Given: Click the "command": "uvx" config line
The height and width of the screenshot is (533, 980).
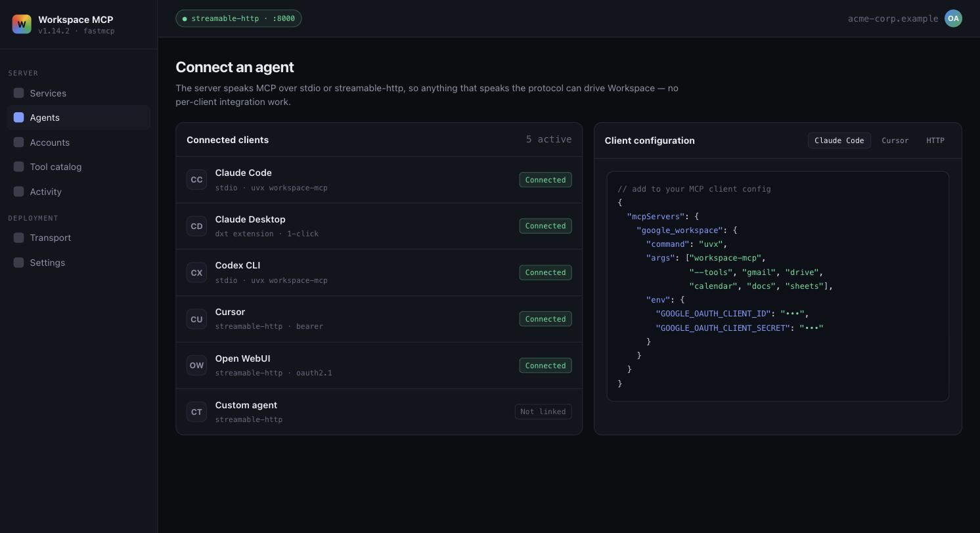Looking at the screenshot, I should [x=686, y=244].
